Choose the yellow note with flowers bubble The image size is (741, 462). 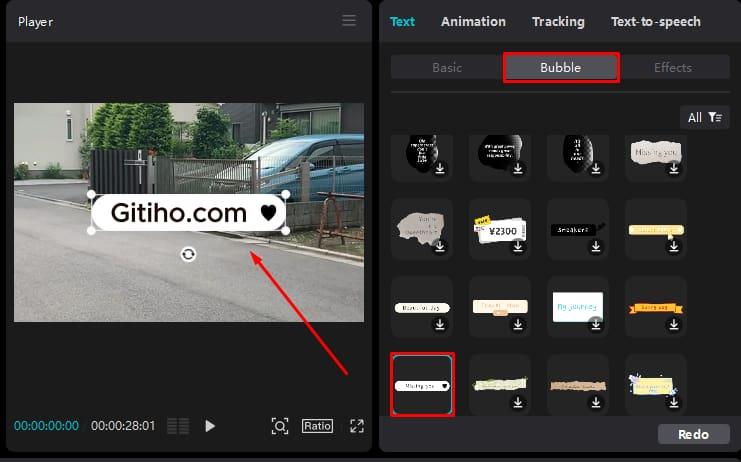pyautogui.click(x=655, y=385)
